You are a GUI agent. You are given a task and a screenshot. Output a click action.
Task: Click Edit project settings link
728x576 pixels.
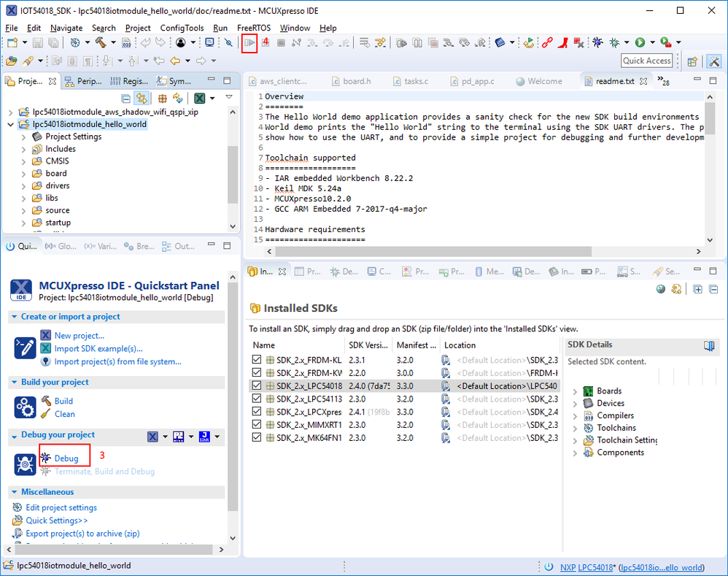click(61, 507)
